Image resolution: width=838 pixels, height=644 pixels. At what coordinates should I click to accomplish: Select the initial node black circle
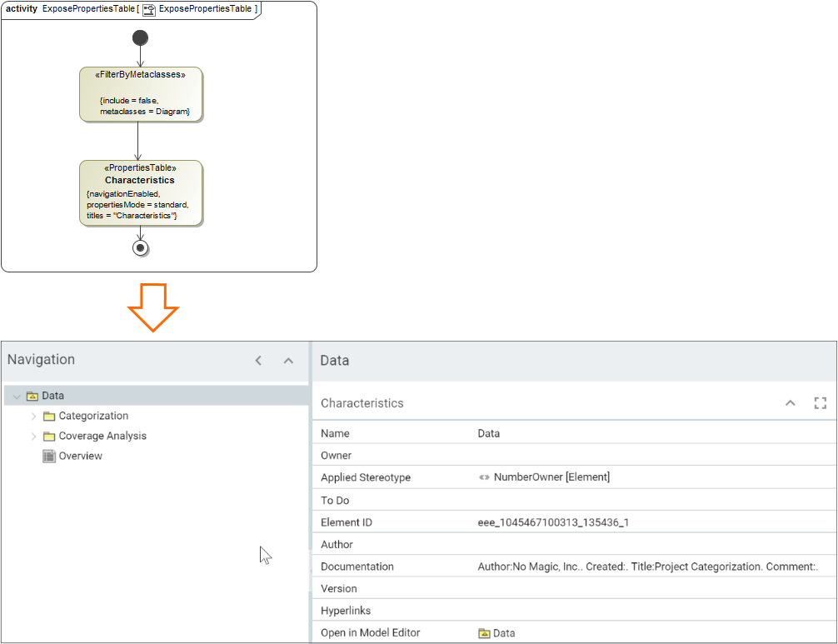pyautogui.click(x=140, y=38)
